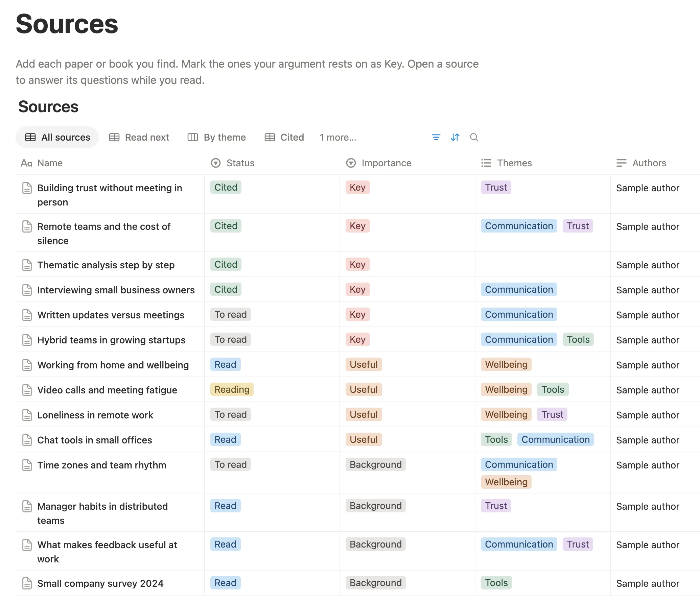700x605 pixels.
Task: Click page icon beside Loneliness in remote work
Action: point(27,415)
